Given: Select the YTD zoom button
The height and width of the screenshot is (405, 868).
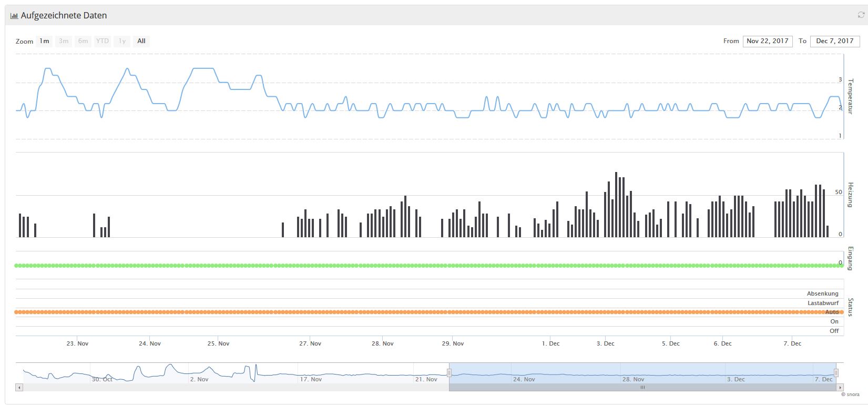Looking at the screenshot, I should coord(103,41).
